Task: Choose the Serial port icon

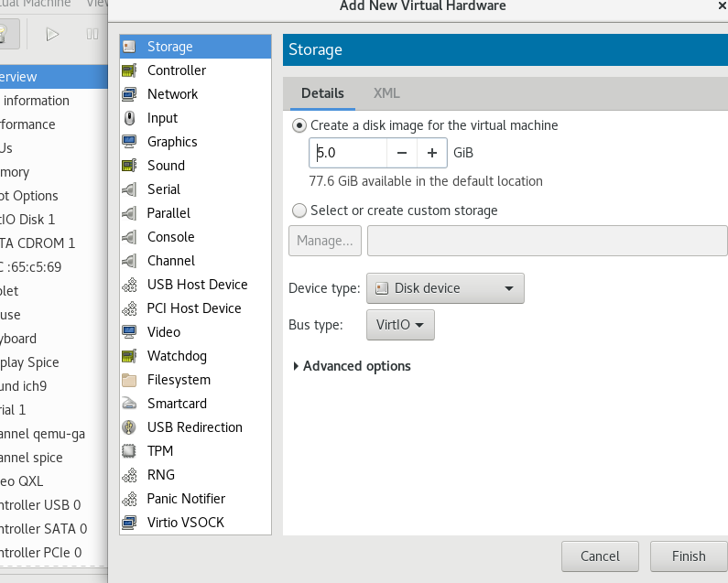Action: [129, 189]
